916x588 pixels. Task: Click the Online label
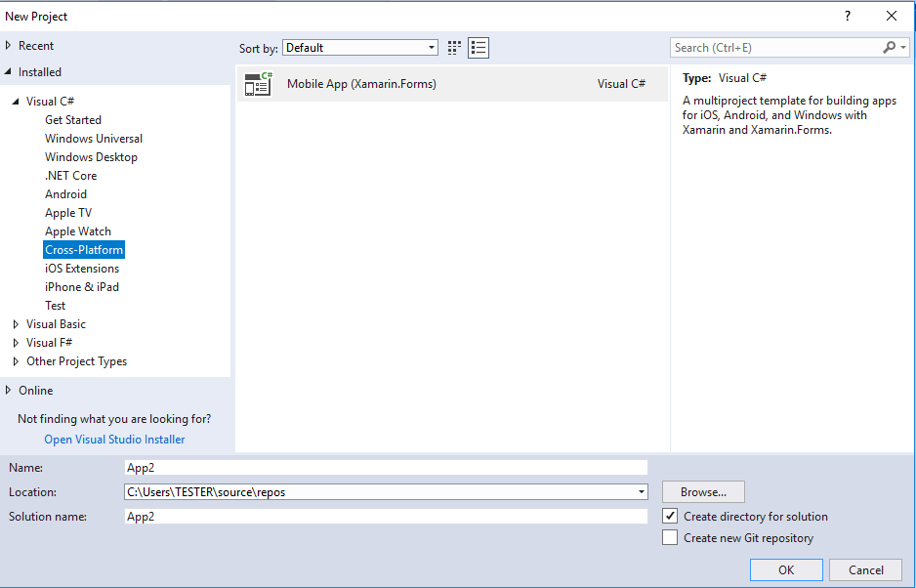(35, 391)
